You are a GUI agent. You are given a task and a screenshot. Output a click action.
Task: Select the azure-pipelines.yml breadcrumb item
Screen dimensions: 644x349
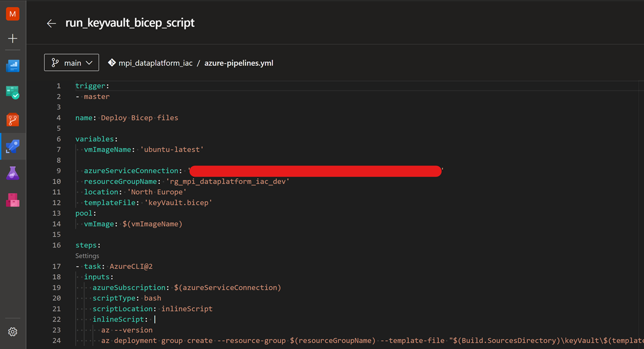coord(239,63)
